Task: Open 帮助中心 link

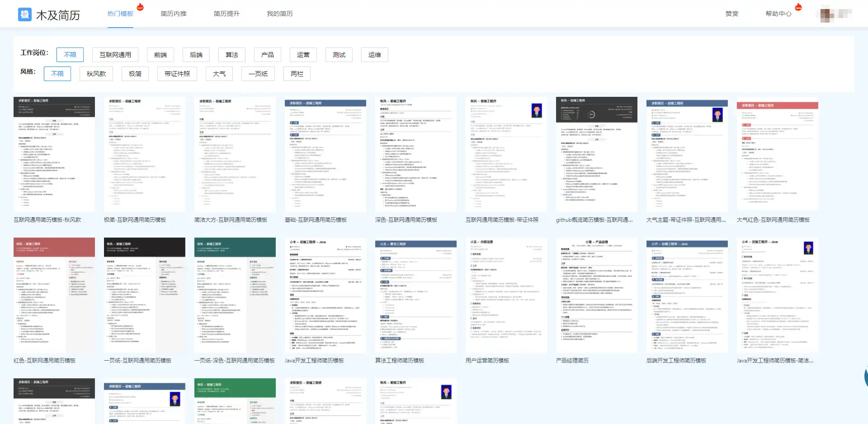Action: point(778,14)
